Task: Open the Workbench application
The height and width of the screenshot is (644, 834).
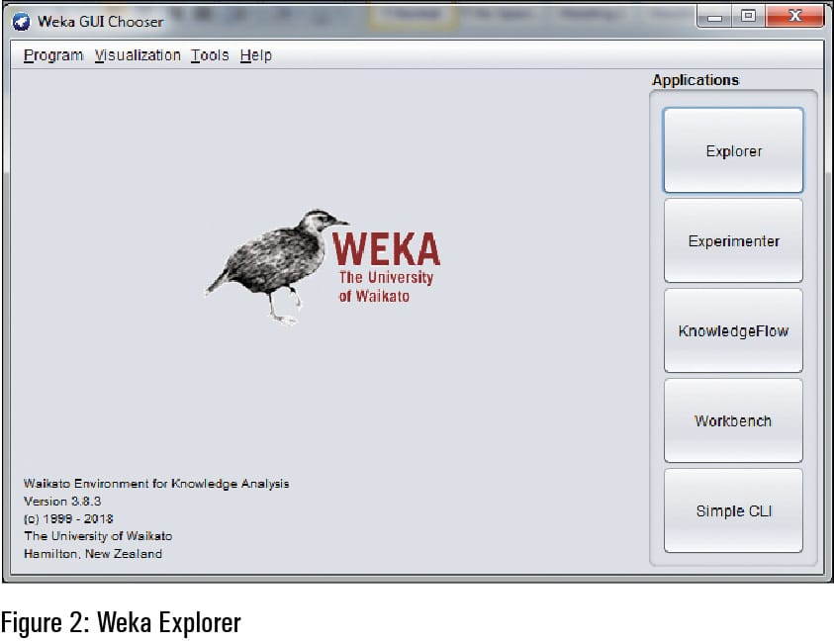Action: [x=733, y=420]
